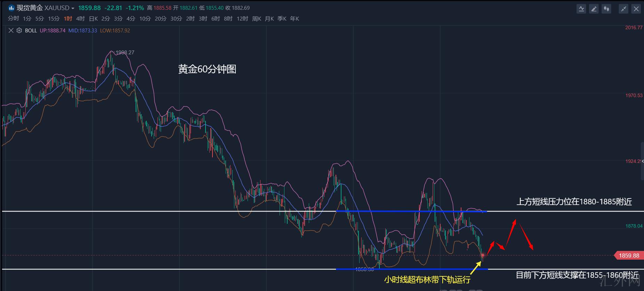The height and width of the screenshot is (291, 644).
Task: Click the blue chart logo icon
Action: tap(11, 8)
